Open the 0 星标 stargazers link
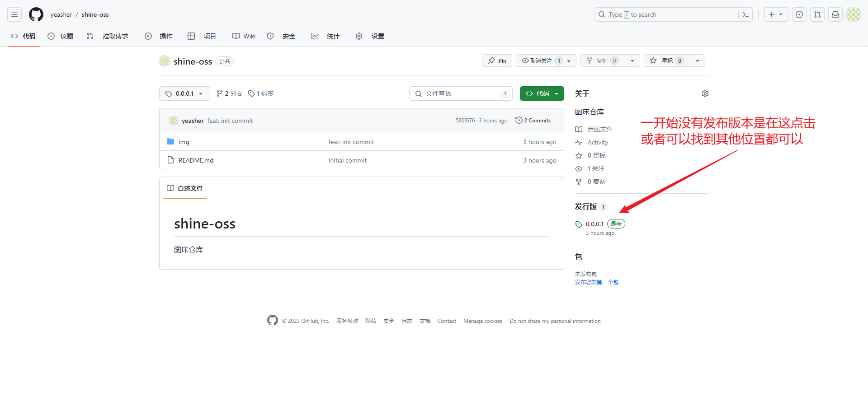Image resolution: width=868 pixels, height=415 pixels. coord(590,155)
